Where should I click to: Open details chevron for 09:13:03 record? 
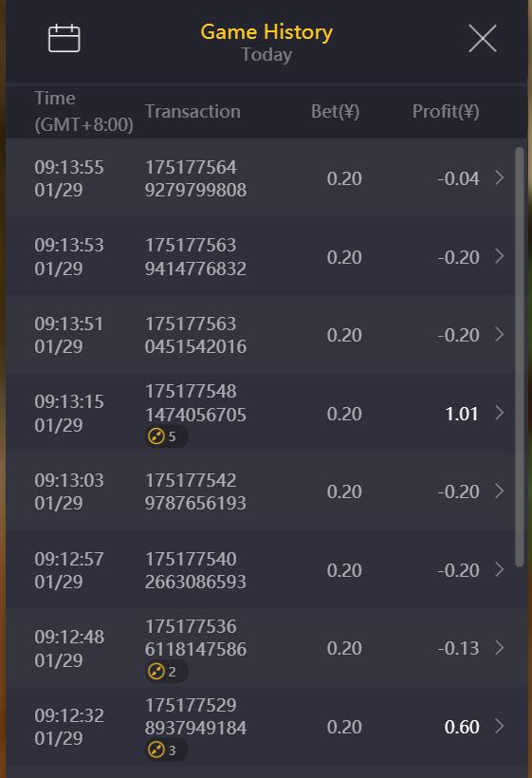500,491
